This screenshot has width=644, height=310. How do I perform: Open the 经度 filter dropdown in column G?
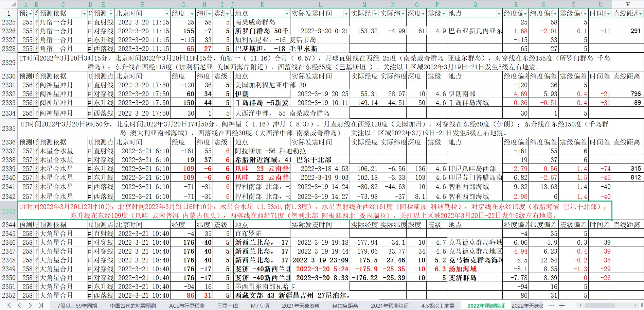pos(192,14)
